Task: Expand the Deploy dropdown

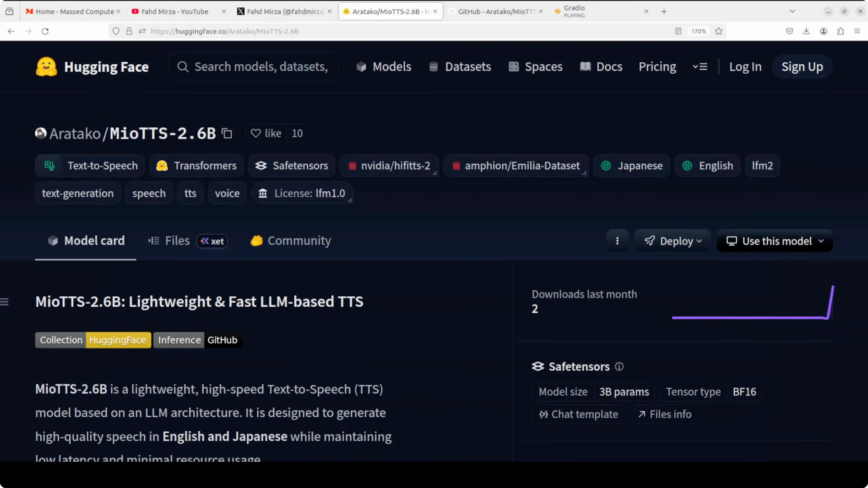Action: tap(673, 241)
